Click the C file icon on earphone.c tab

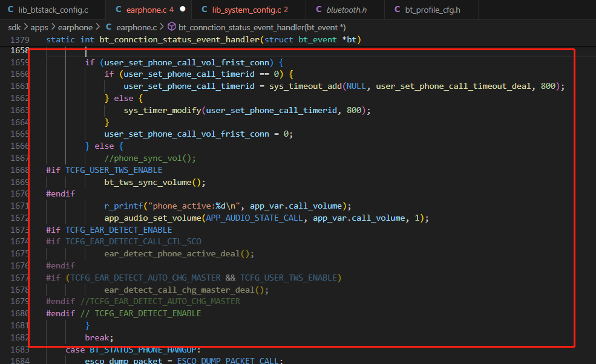119,10
